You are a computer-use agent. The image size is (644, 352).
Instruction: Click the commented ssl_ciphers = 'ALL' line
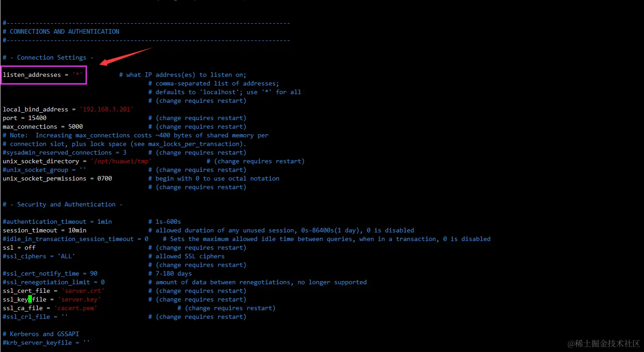(x=39, y=256)
